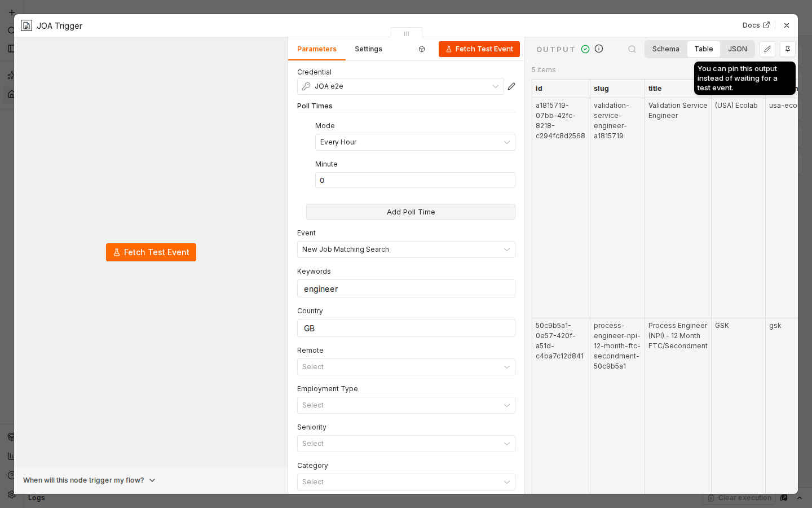This screenshot has width=812, height=508.
Task: Open the Credential JOA e2e dropdown
Action: (x=400, y=86)
